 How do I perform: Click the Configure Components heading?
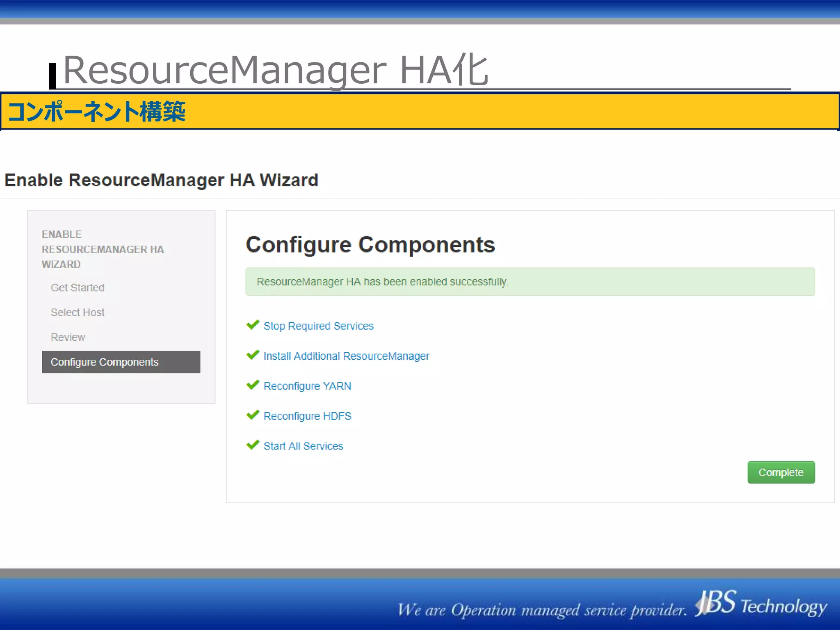tap(370, 245)
